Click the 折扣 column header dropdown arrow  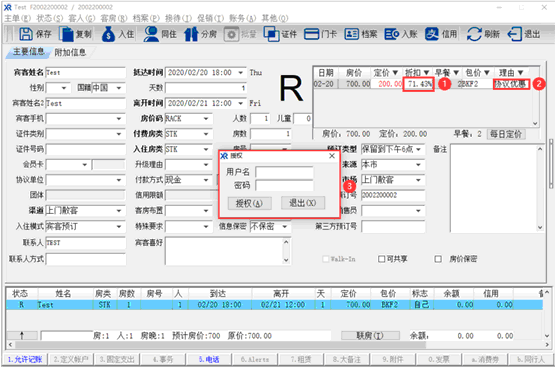(x=426, y=73)
